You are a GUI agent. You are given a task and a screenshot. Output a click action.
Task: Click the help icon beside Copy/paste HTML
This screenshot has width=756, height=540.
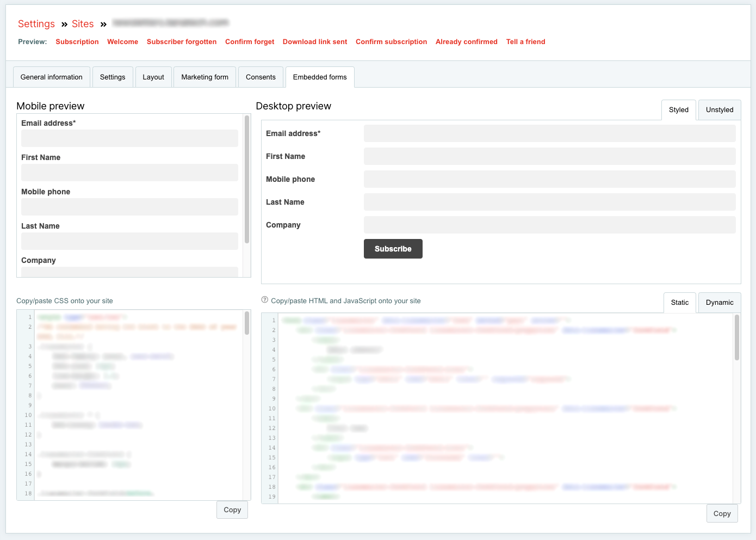coord(265,300)
